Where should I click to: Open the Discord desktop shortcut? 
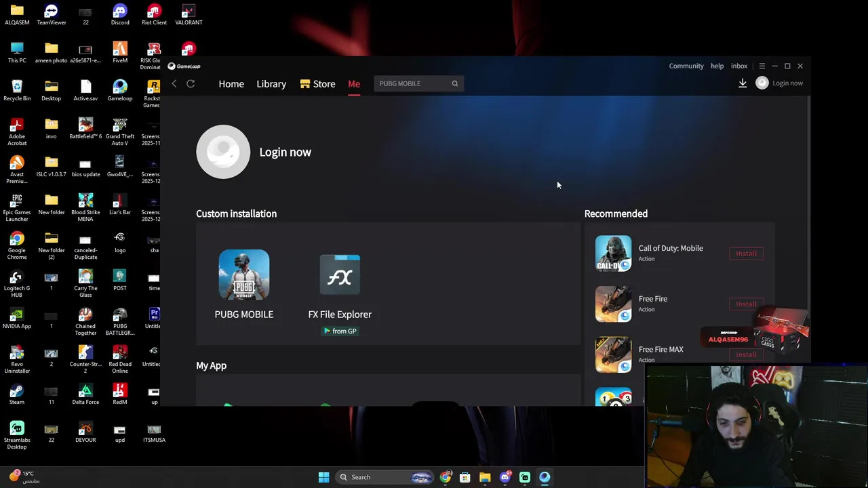pyautogui.click(x=120, y=15)
